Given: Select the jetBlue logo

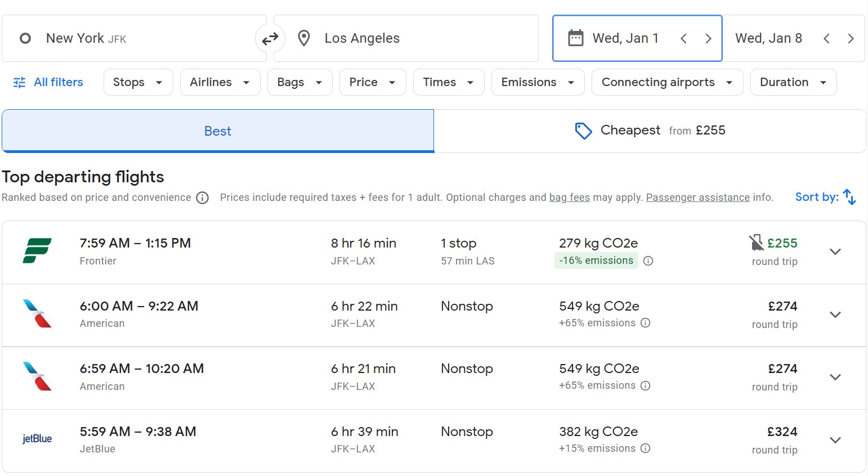Looking at the screenshot, I should click(x=36, y=439).
